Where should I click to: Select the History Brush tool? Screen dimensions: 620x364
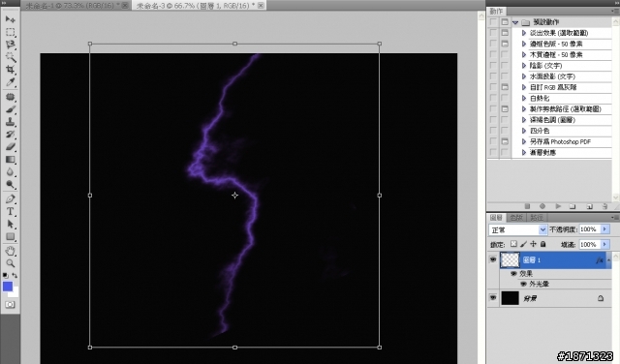[x=11, y=135]
